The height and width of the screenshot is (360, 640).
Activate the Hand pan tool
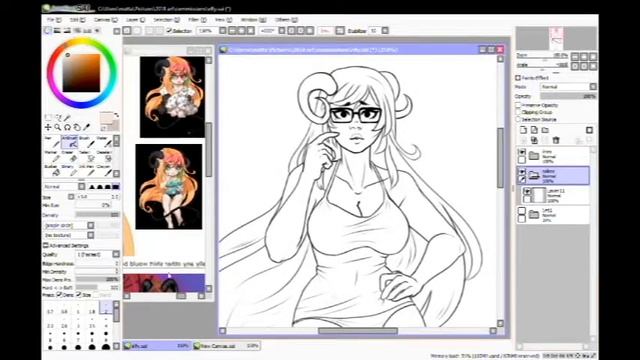point(77,127)
